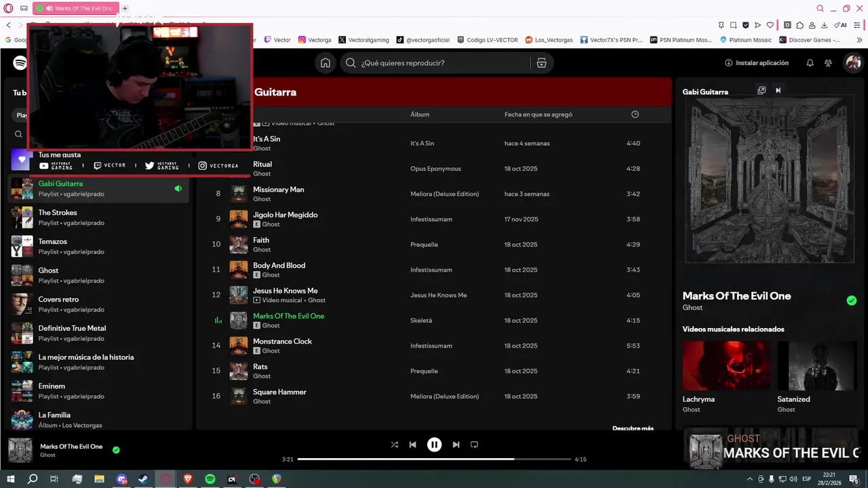Select the Rats track
This screenshot has width=868, height=488.
(434, 371)
